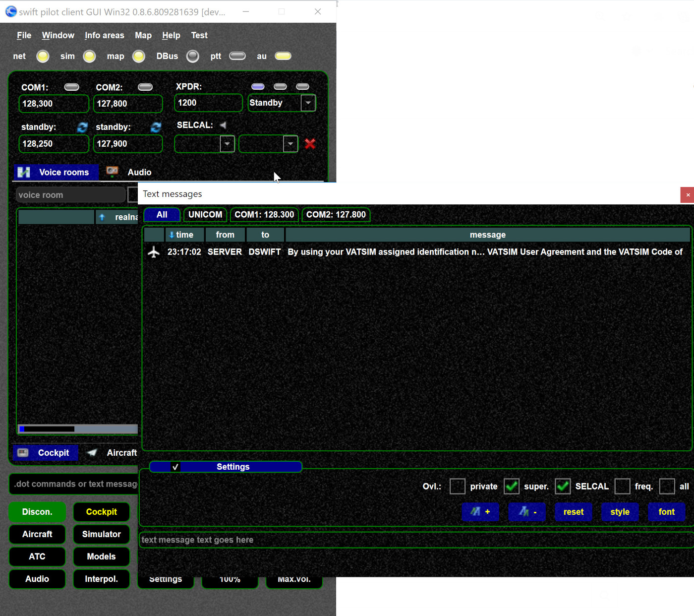The height and width of the screenshot is (616, 694).
Task: Click the COM2 indicator LED
Action: pyautogui.click(x=145, y=87)
